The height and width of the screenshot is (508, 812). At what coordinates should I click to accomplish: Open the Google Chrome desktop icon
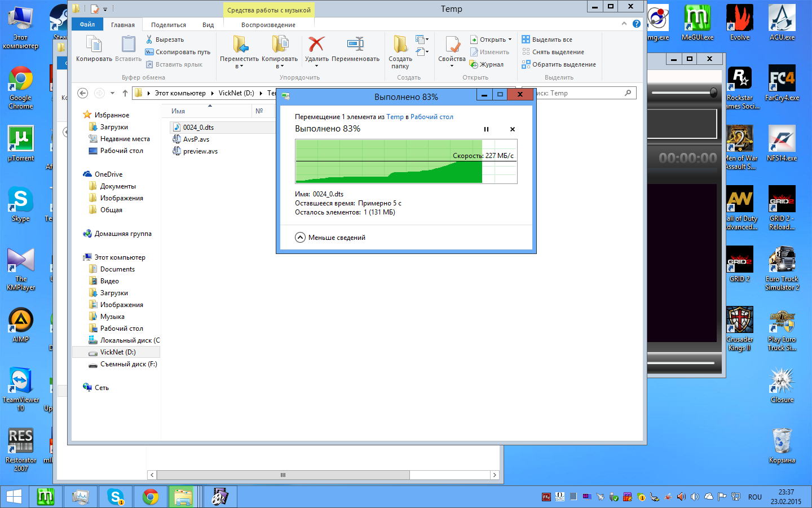click(21, 89)
